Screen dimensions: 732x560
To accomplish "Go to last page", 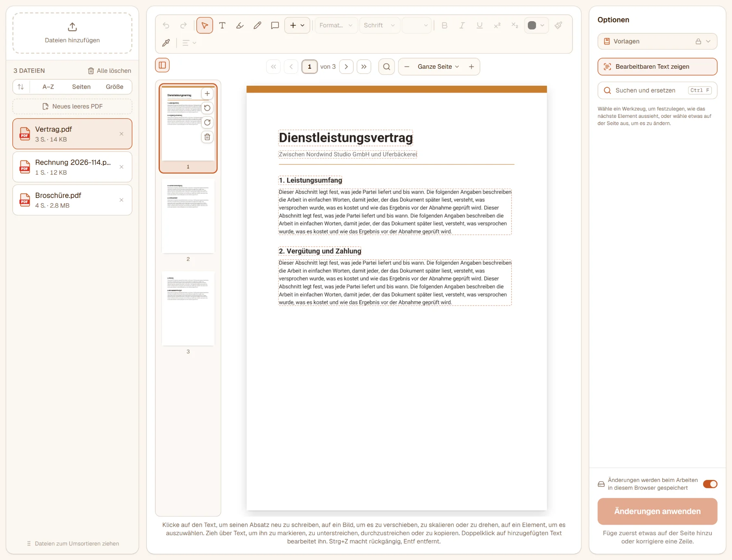I will pos(364,67).
